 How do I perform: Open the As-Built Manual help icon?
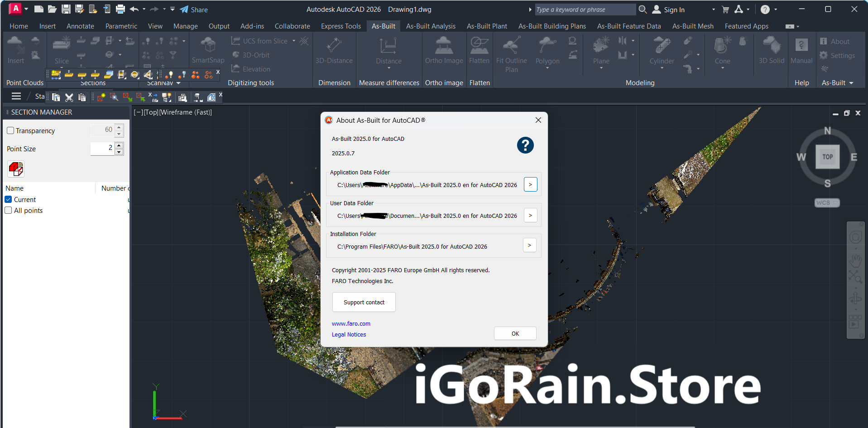801,47
